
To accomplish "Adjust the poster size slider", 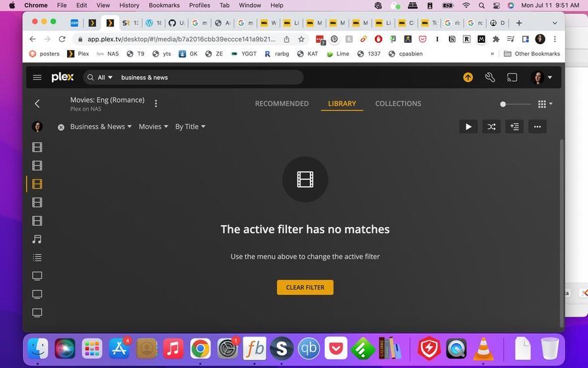I will (x=516, y=104).
